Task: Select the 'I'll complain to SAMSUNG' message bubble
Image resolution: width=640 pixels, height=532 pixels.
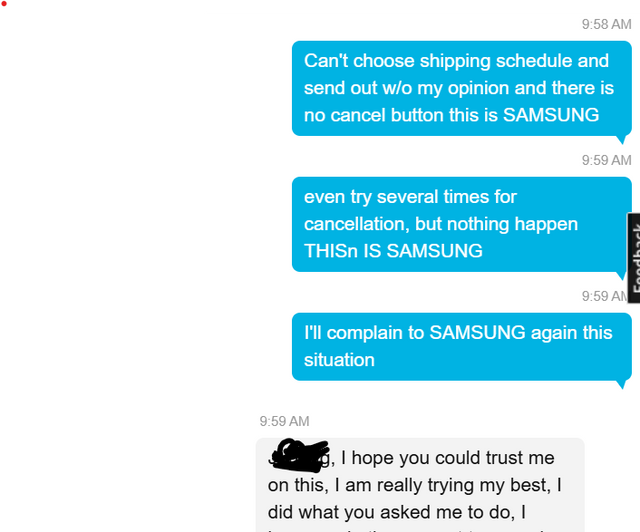Action: click(462, 347)
